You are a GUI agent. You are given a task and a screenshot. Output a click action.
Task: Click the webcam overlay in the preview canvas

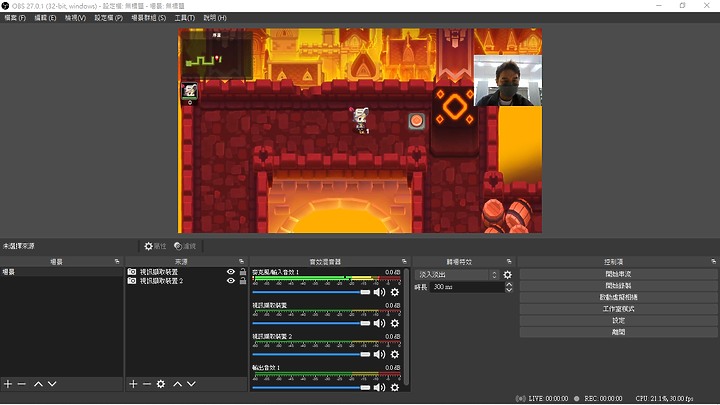[507, 81]
